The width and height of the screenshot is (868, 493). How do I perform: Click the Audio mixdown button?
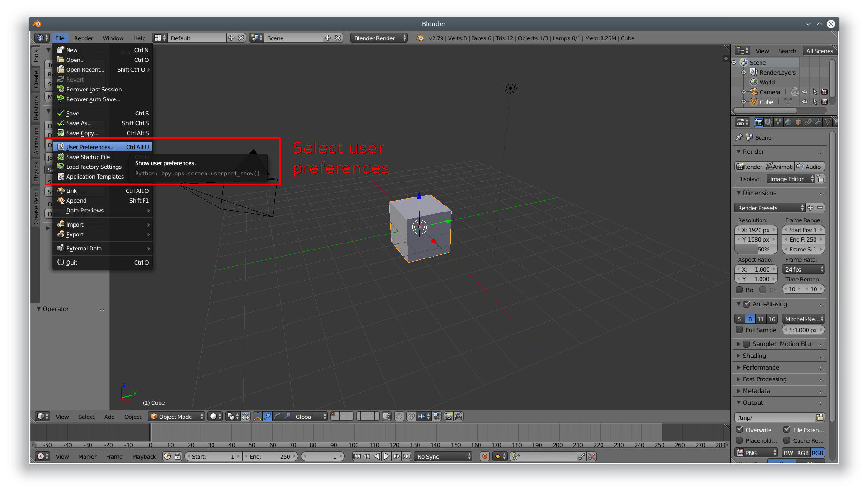[x=809, y=167]
